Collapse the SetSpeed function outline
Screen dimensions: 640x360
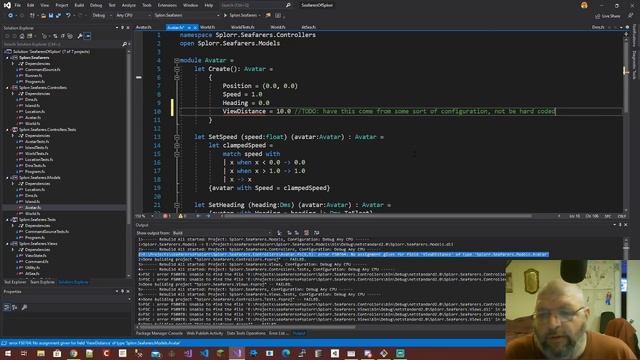pyautogui.click(x=177, y=137)
